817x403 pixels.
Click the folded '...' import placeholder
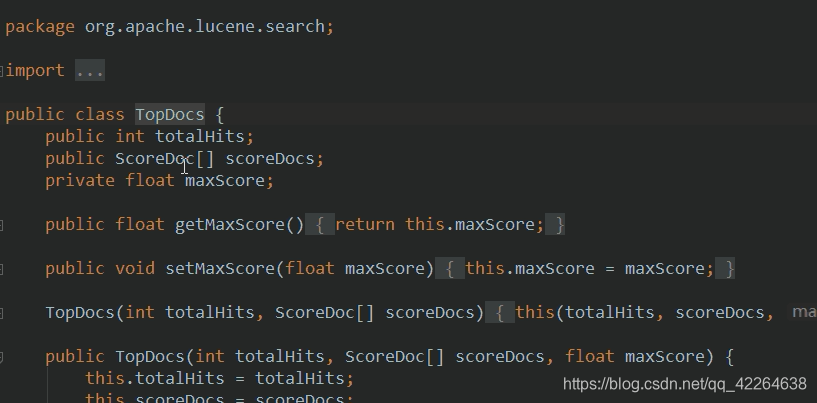[x=90, y=70]
